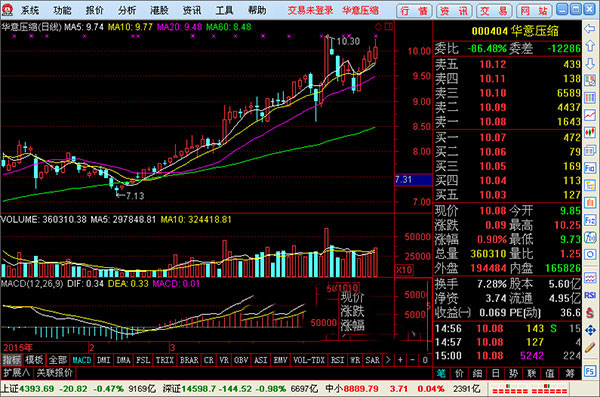The image size is (600, 397).
Task: Select the 价 tab in quote panel
Action: (459, 373)
